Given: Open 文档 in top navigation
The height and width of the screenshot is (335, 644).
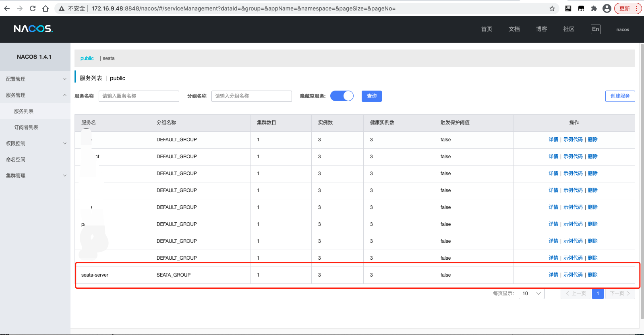Looking at the screenshot, I should pyautogui.click(x=514, y=29).
